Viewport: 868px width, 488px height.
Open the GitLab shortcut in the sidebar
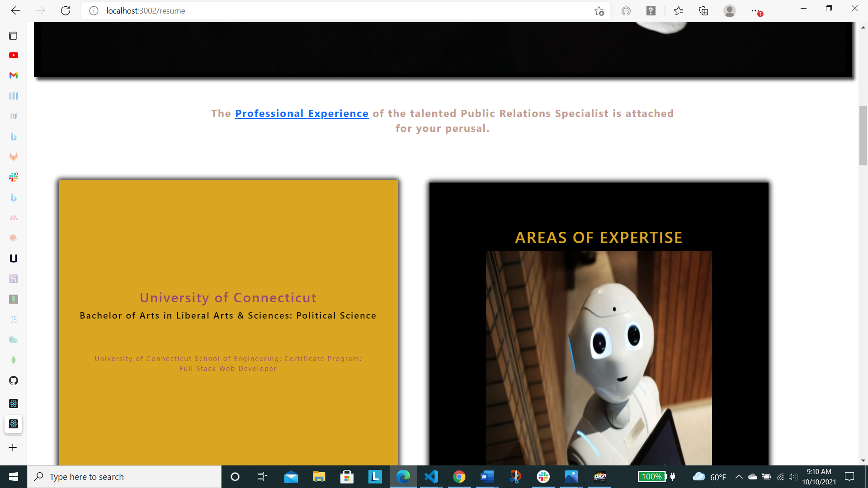pyautogui.click(x=14, y=157)
